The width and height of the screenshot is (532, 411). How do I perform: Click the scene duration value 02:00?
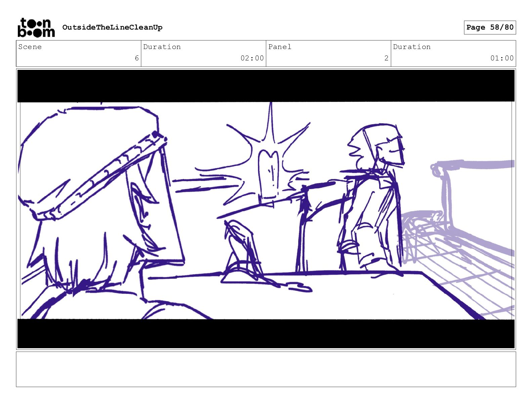click(252, 58)
